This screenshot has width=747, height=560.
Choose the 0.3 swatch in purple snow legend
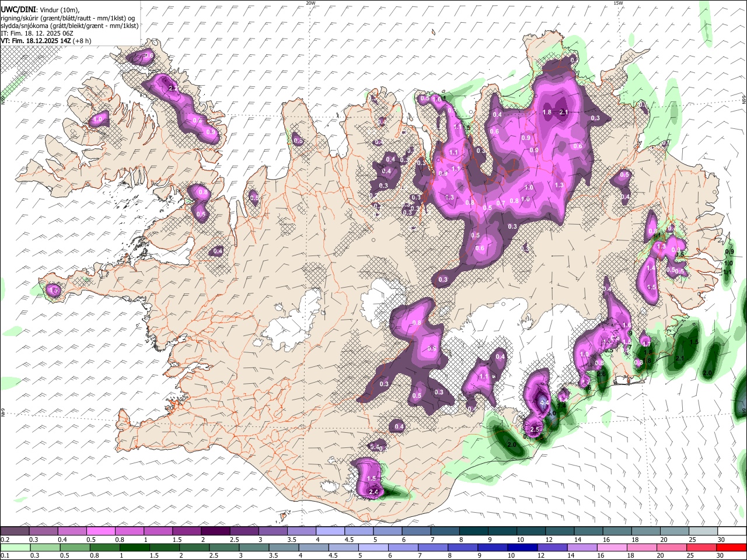(43, 531)
